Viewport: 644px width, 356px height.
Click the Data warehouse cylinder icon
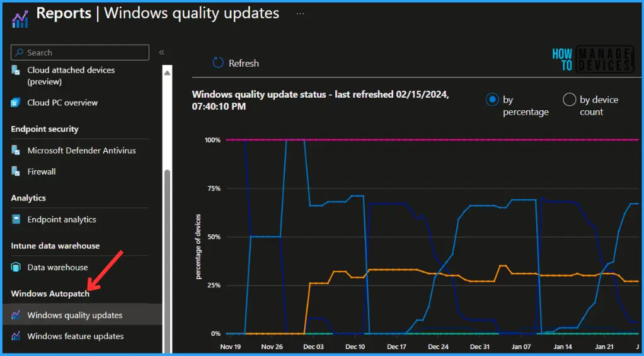[16, 267]
